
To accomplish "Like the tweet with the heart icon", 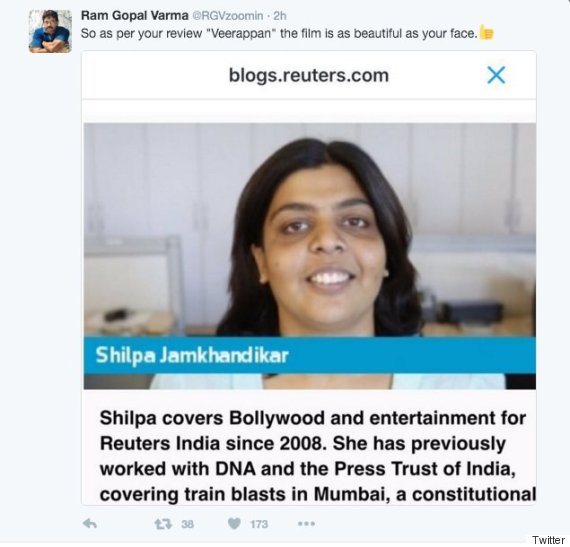I will (x=234, y=523).
